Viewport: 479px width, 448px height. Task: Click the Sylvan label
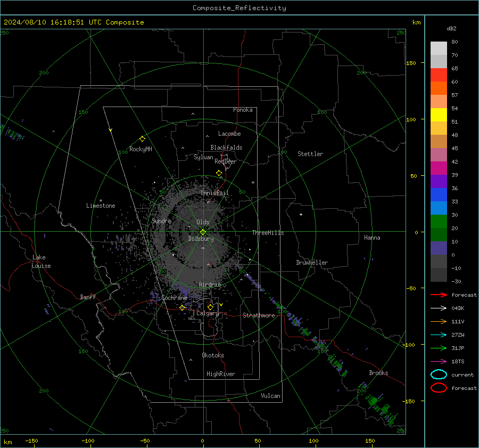pyautogui.click(x=203, y=157)
